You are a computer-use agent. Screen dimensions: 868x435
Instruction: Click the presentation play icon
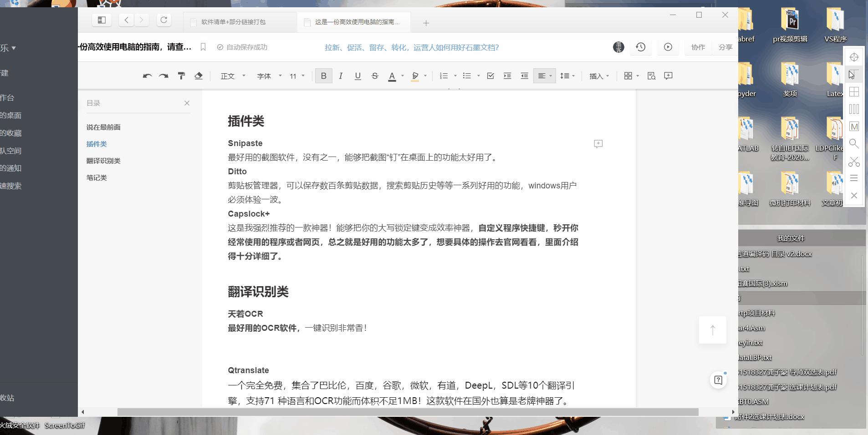(x=668, y=47)
